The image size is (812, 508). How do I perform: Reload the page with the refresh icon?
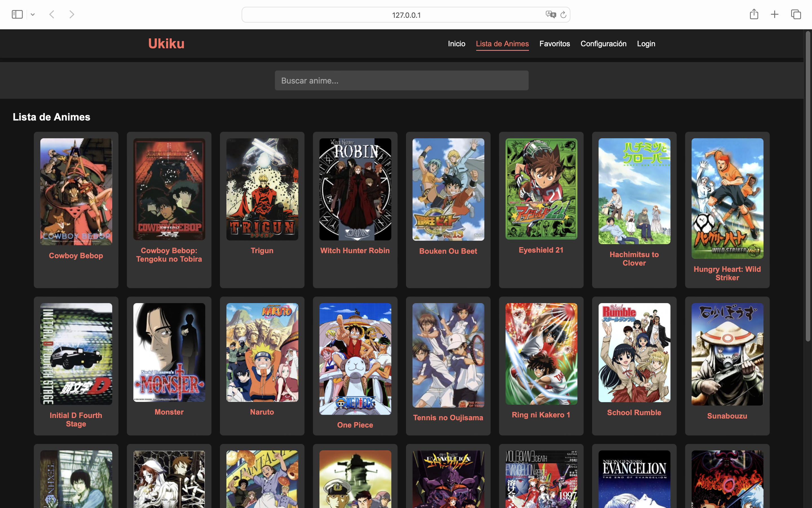[x=563, y=14]
